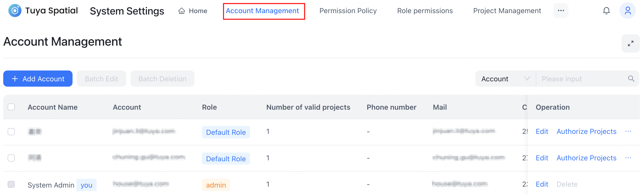Go to Home with house icon
This screenshot has width=644, height=194.
(x=192, y=11)
